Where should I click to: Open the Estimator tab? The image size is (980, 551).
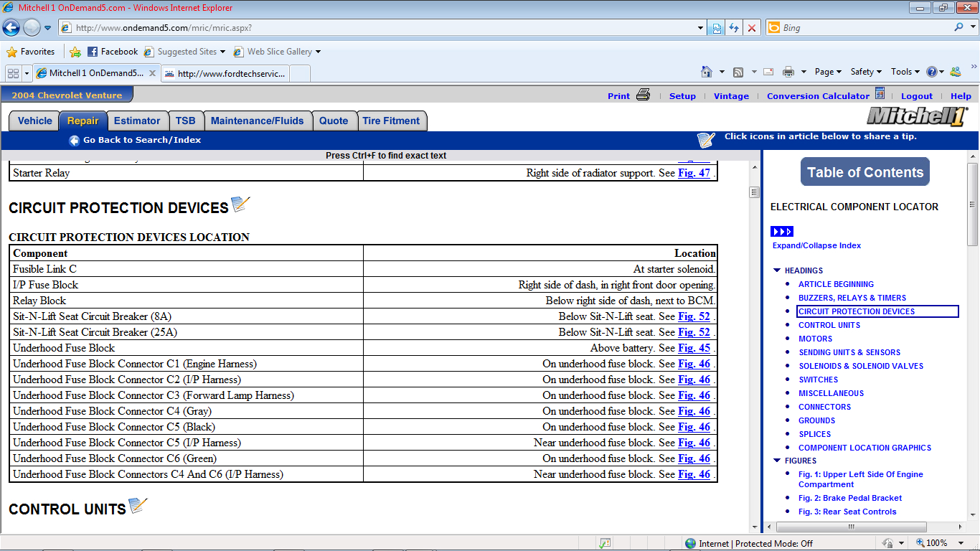pos(137,121)
